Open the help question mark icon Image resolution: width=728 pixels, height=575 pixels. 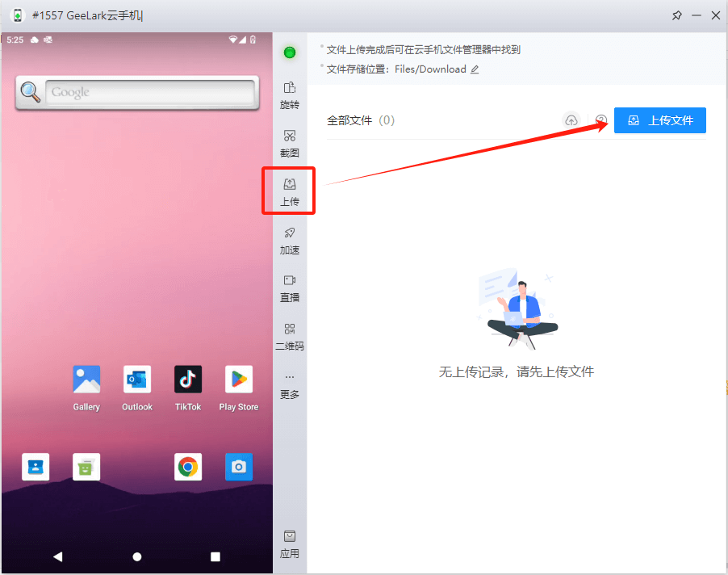[x=601, y=120]
